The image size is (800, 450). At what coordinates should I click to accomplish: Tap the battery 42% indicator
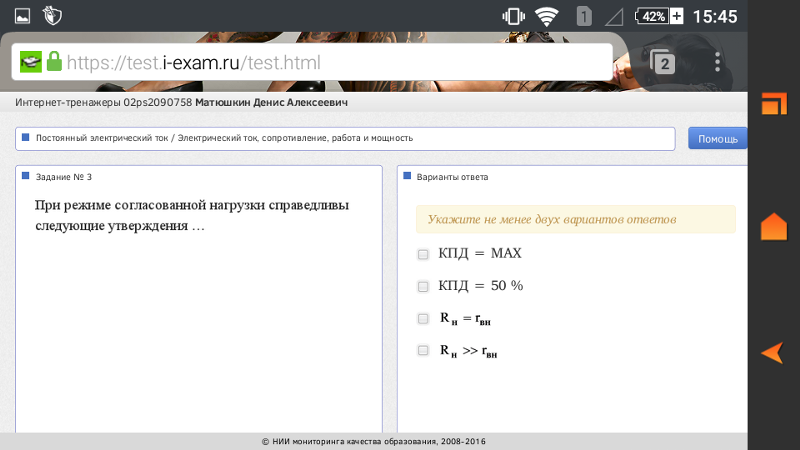(659, 16)
